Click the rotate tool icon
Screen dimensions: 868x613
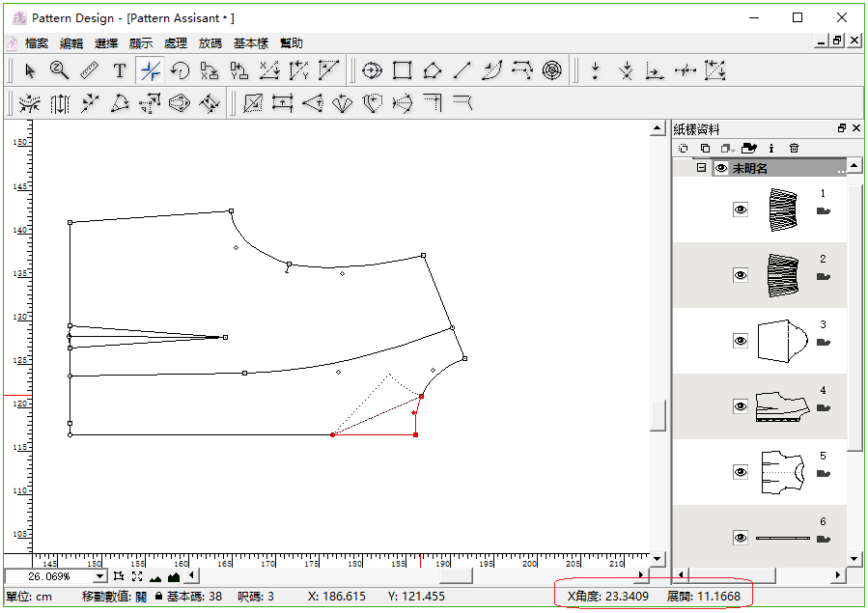point(180,70)
